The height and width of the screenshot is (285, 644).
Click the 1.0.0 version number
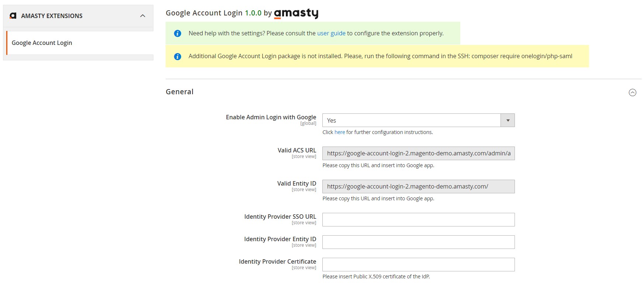tap(253, 13)
